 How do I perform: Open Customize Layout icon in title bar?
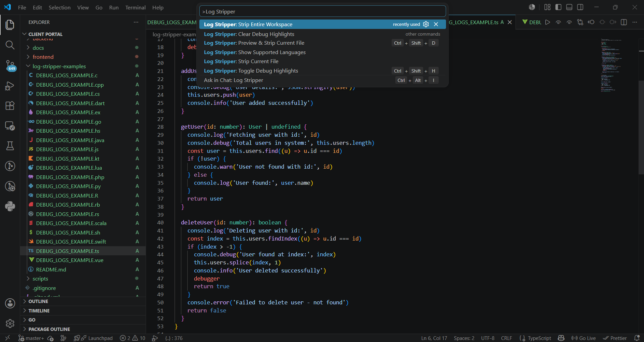pos(547,7)
